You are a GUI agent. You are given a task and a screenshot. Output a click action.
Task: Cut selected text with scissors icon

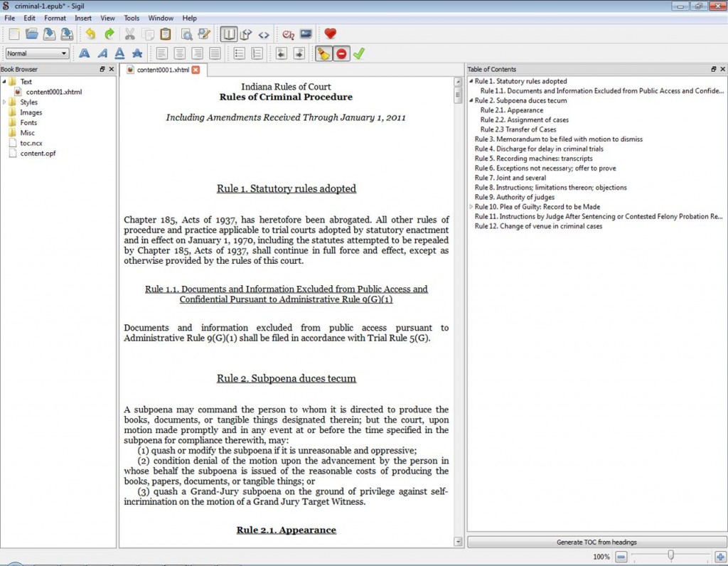pyautogui.click(x=130, y=34)
